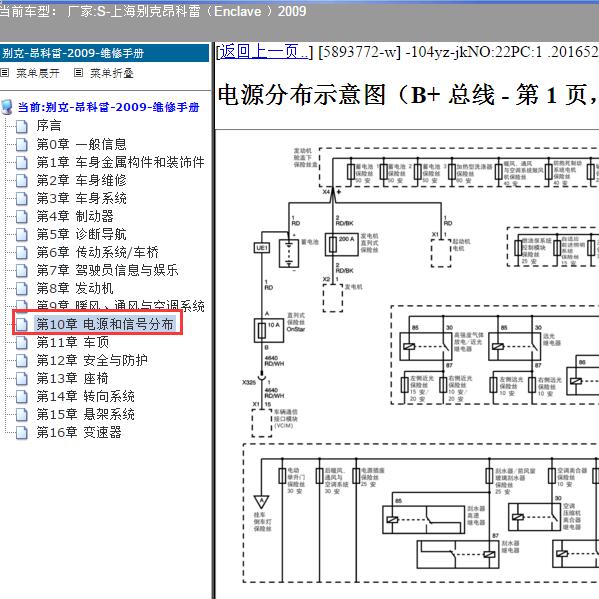Click page icon beside 第15章 悬架系统
Screen dimensions: 599x599
pyautogui.click(x=22, y=414)
